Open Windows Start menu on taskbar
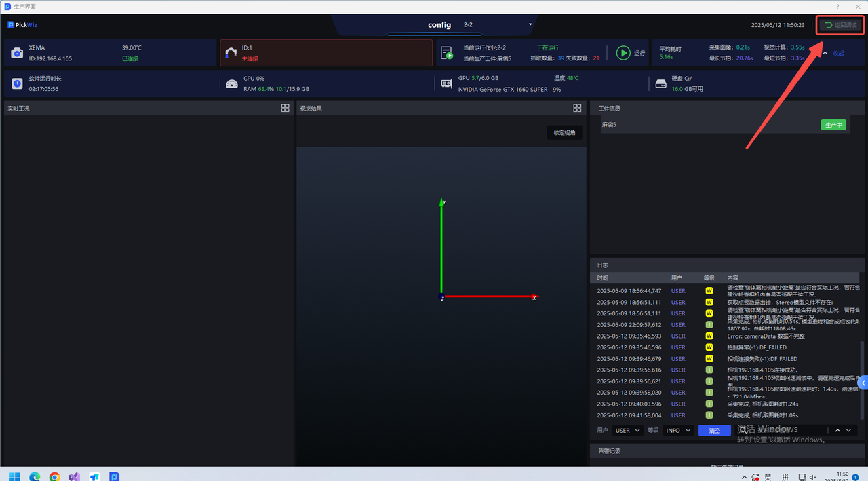The height and width of the screenshot is (481, 868). [14, 476]
